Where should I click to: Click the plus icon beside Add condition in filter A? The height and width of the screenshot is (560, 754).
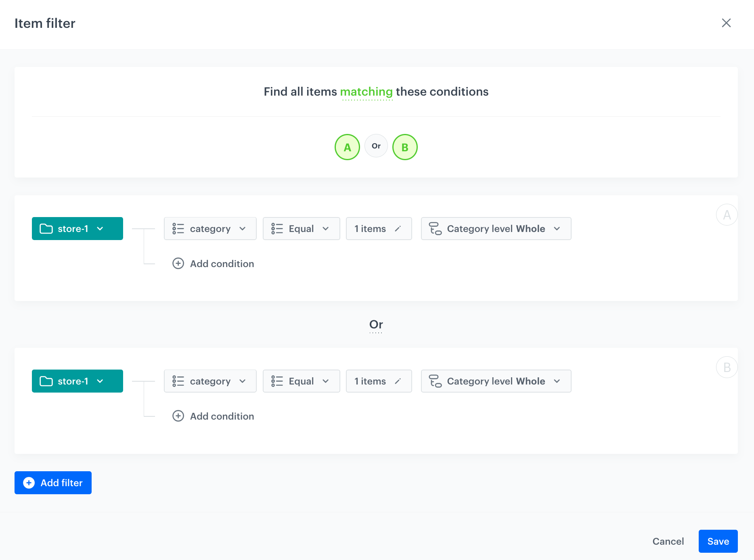(178, 263)
